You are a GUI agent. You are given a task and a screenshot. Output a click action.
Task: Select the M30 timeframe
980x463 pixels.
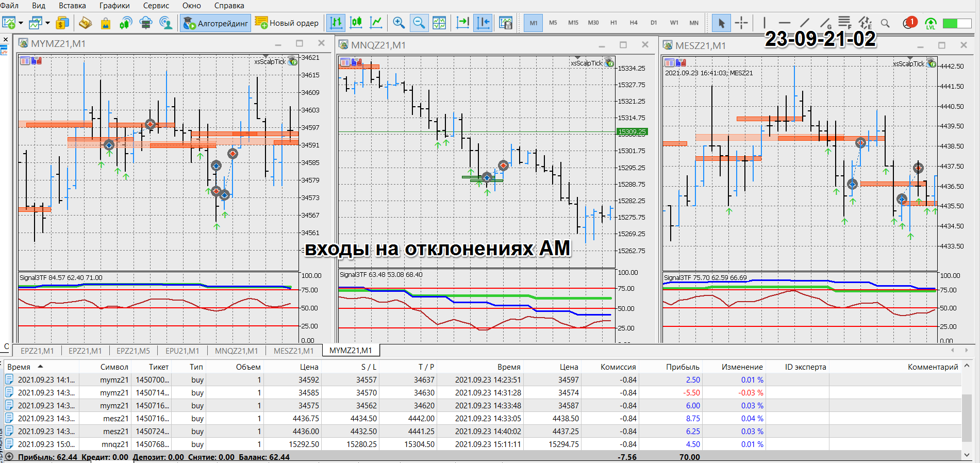point(593,23)
